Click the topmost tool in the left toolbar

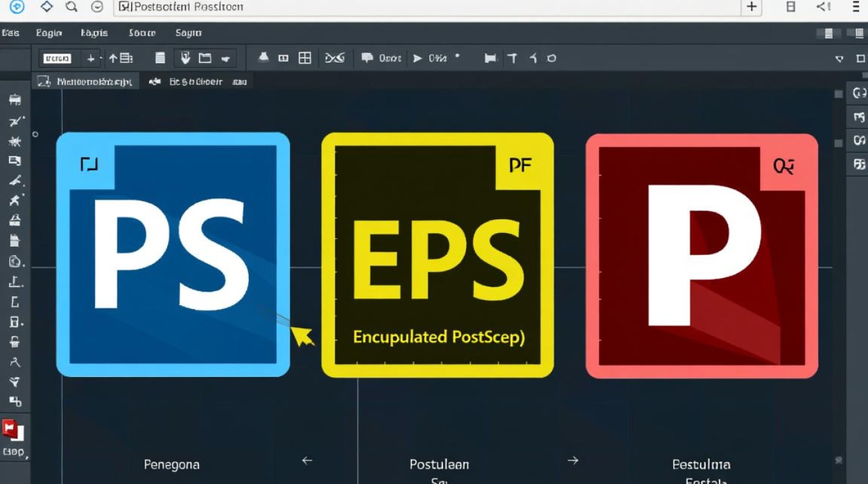click(x=15, y=100)
